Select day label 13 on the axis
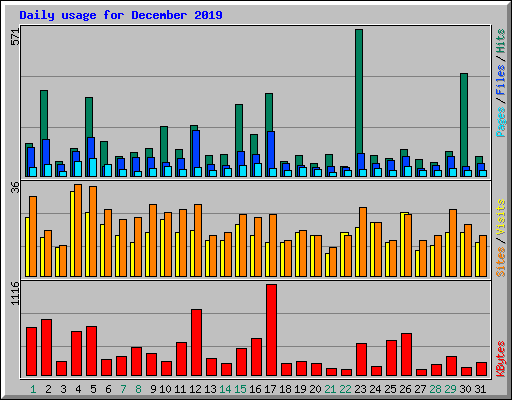 210,389
